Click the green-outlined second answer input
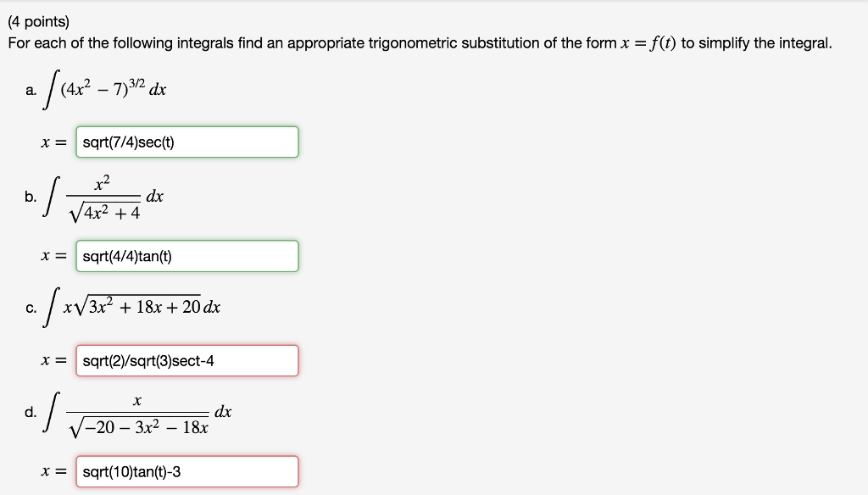868x495 pixels. [x=186, y=256]
